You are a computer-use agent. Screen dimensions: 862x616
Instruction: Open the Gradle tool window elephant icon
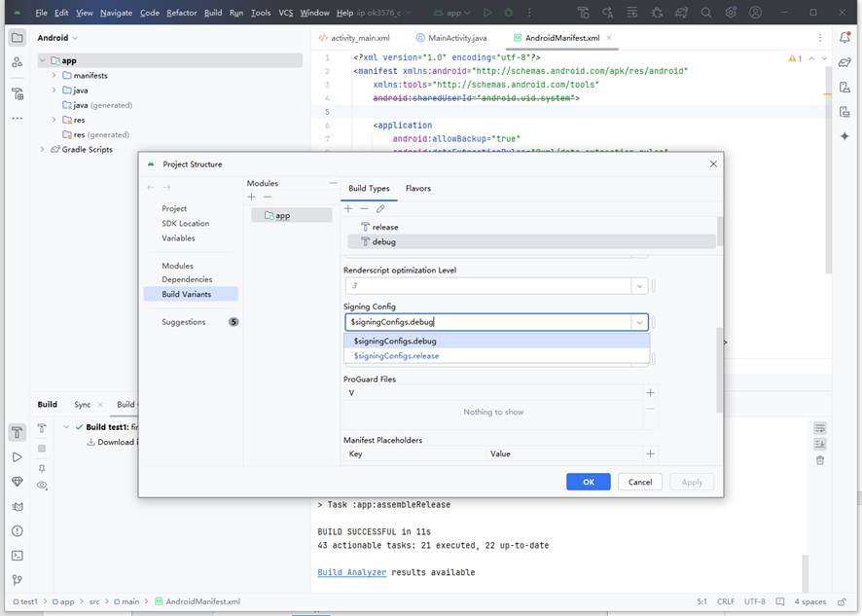point(844,62)
